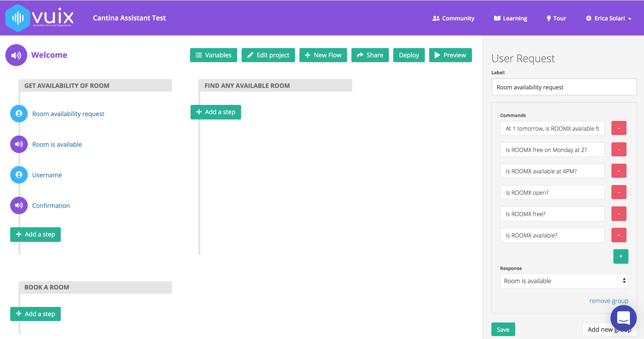This screenshot has height=339, width=644.
Task: Click the speaker icon next to Room is available
Action: point(18,144)
